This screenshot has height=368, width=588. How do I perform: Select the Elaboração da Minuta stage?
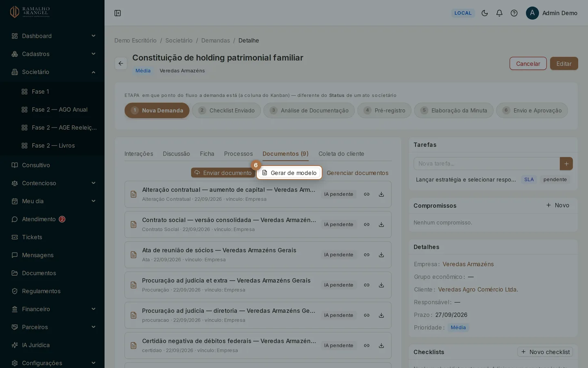tap(454, 110)
